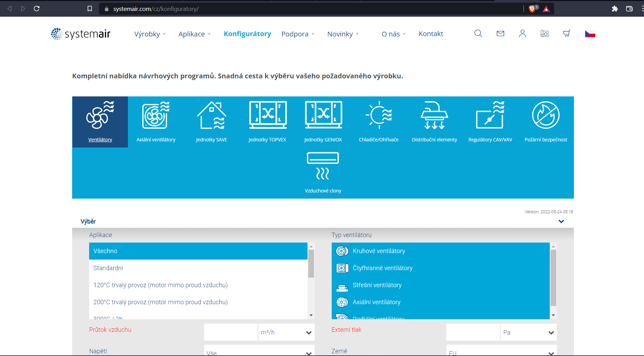Go back with the browser back arrow

(10, 9)
